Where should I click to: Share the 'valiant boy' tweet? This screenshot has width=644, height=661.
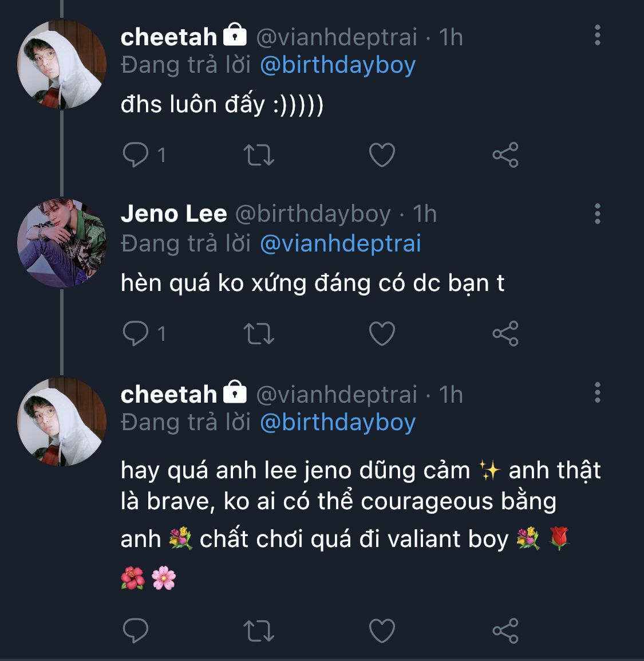click(505, 631)
